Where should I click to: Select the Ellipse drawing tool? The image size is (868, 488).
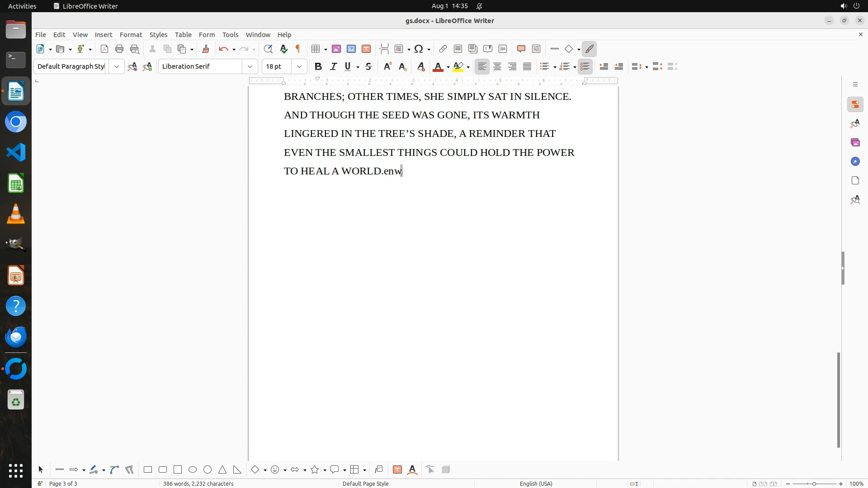[193, 469]
